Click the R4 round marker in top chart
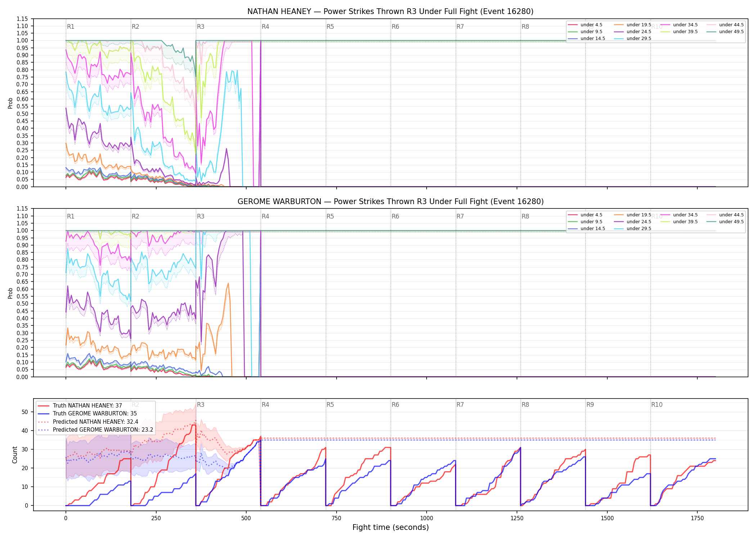 tap(265, 27)
